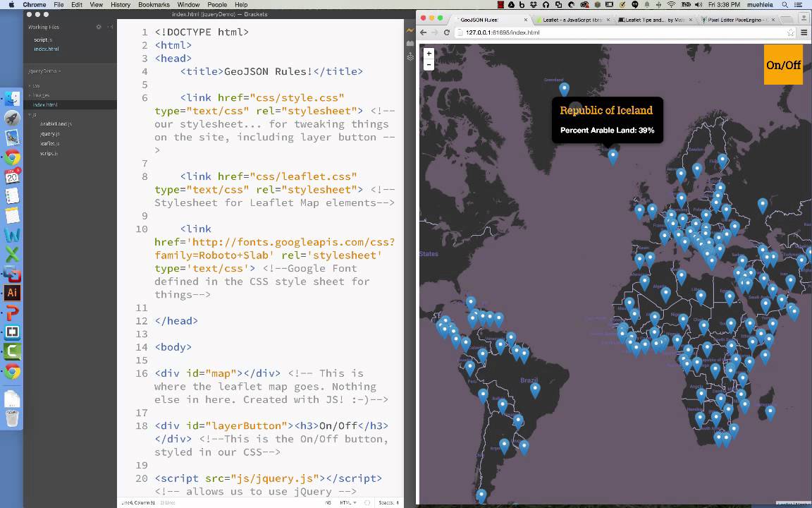The image size is (812, 508).
Task: Switch to the Pixel Editor PixelEngine tab
Action: (x=733, y=20)
